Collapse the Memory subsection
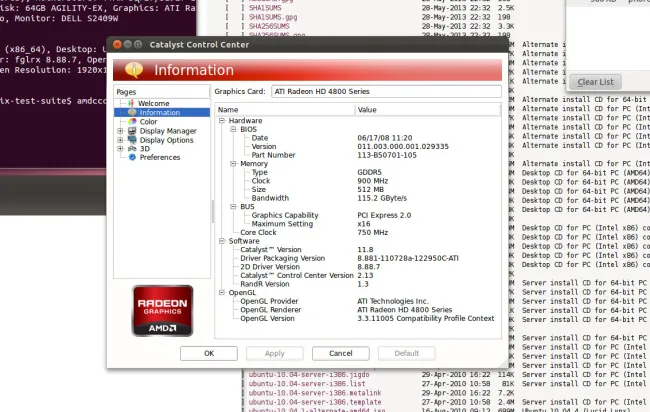Screen dimensions: 650x412 click(231, 163)
